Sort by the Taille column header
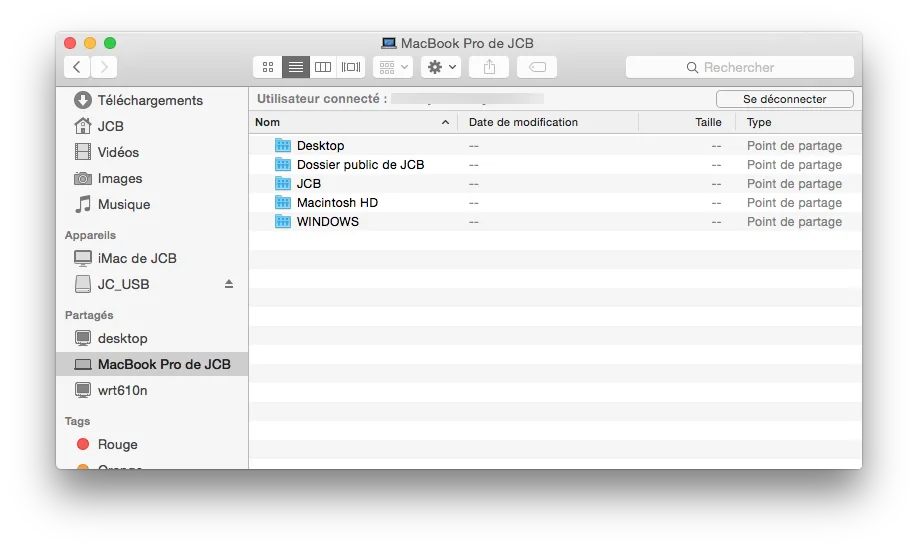 (687, 122)
